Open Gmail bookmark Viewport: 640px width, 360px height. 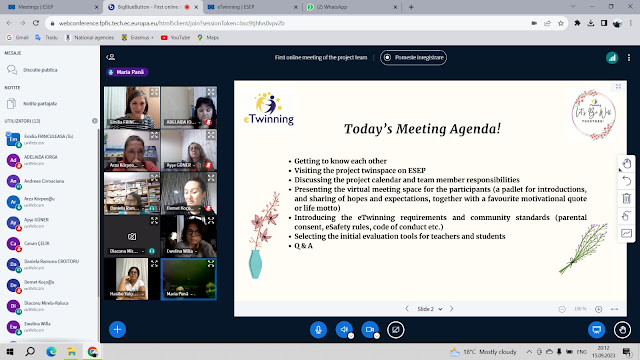(x=18, y=38)
